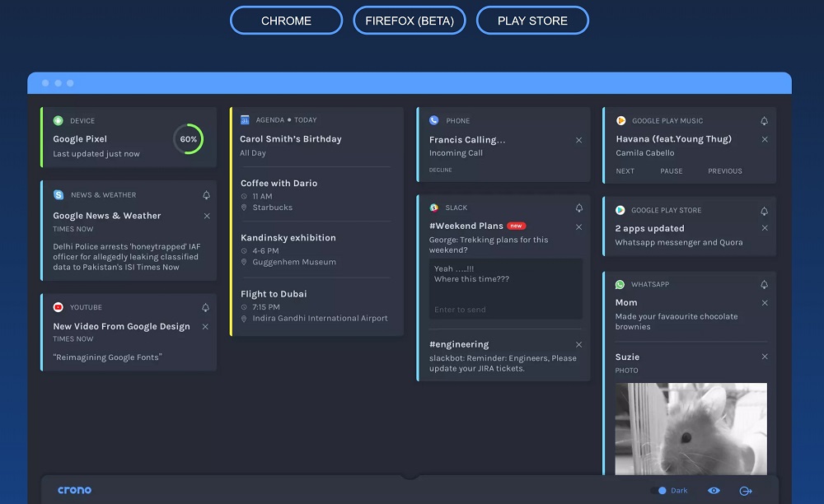The width and height of the screenshot is (824, 504).
Task: Click the Phone app icon
Action: pyautogui.click(x=434, y=120)
